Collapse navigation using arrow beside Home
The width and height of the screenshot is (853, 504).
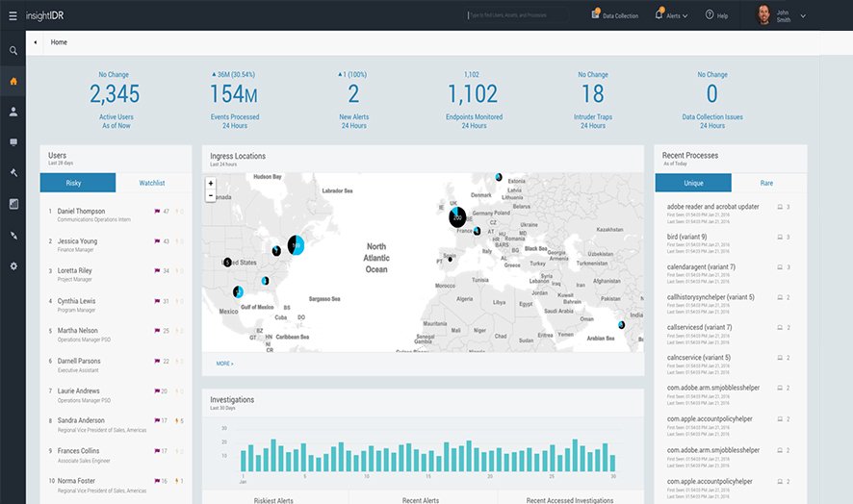(x=36, y=42)
